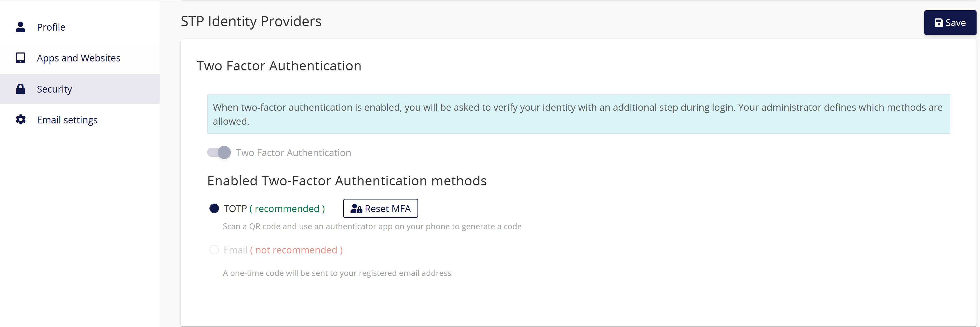Toggle the Two Factor Authentication switch
This screenshot has width=980, height=327.
[x=219, y=152]
